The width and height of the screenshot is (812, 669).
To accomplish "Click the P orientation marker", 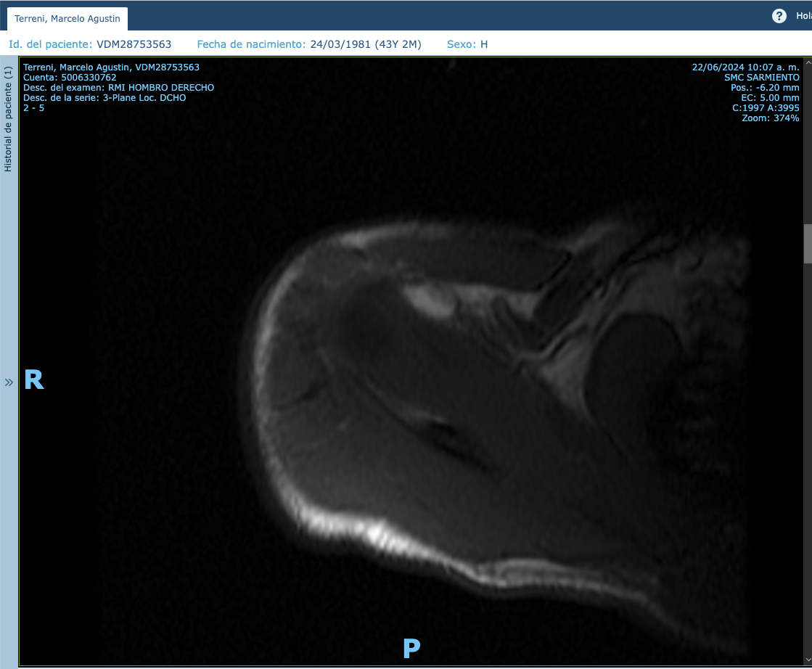I will (411, 648).
